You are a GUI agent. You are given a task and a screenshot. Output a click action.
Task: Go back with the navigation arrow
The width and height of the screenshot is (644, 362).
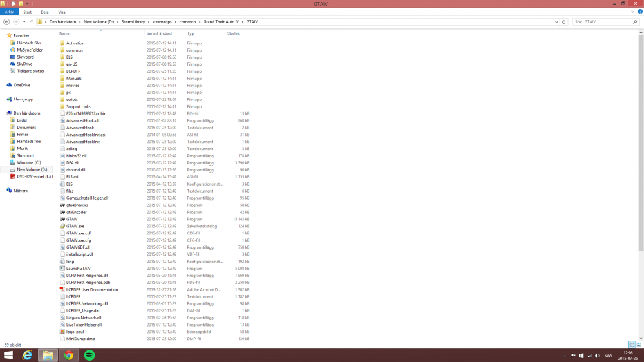click(6, 22)
